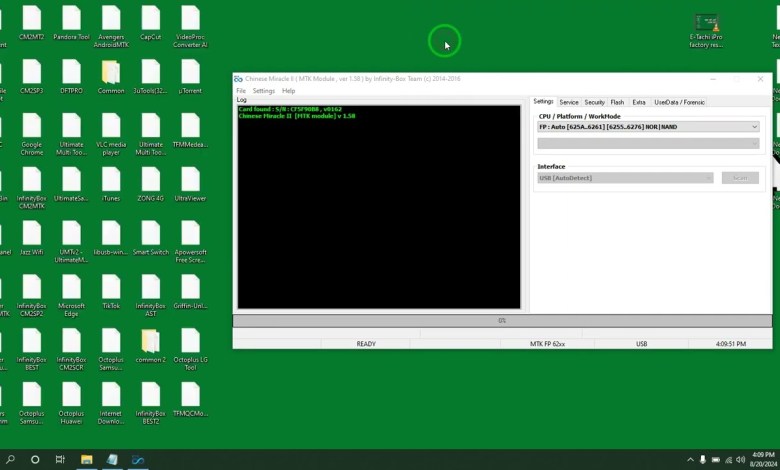Show hidden system tray icons
The width and height of the screenshot is (780, 470).
coord(690,460)
